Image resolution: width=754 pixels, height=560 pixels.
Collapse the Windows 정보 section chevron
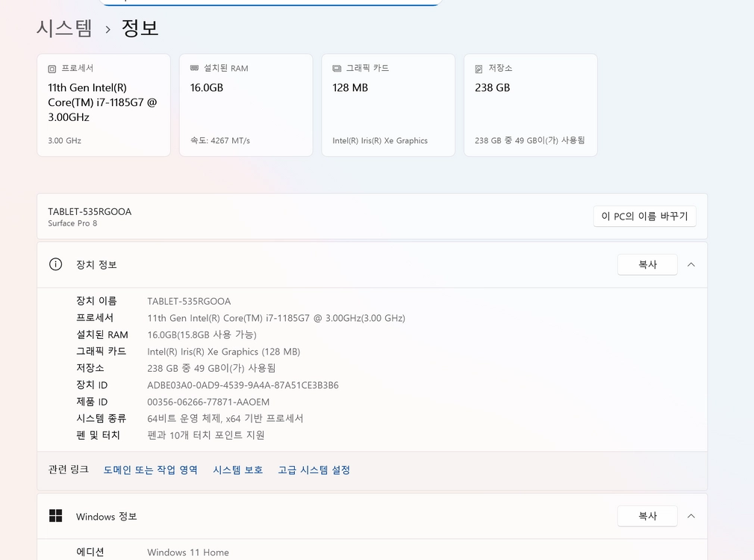click(x=691, y=516)
